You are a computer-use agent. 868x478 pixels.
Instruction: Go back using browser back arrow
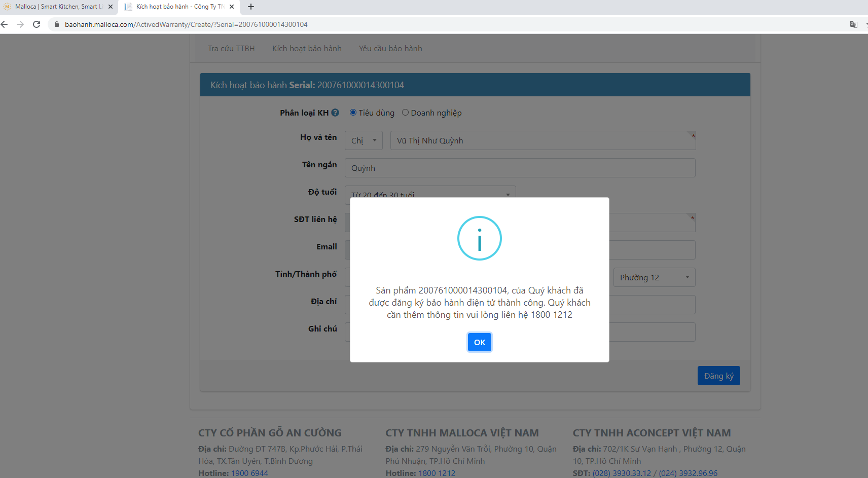(5, 24)
